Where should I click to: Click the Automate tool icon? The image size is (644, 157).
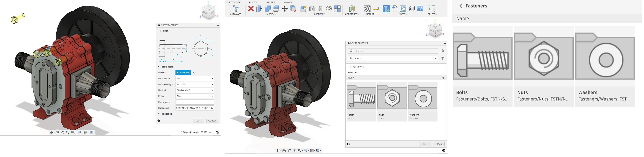click(x=236, y=9)
